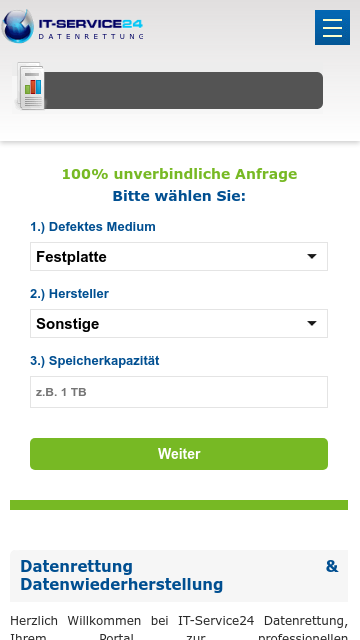Screen dimensions: 360x640
Task: Click the Datenrettung & Datenwiederherstellung heading
Action: coord(179,576)
